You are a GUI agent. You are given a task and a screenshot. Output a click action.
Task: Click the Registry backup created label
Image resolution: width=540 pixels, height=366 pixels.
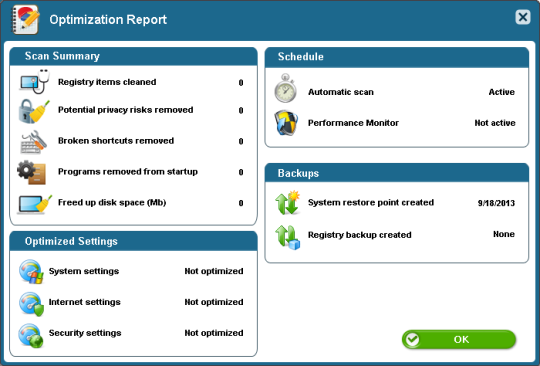(360, 235)
